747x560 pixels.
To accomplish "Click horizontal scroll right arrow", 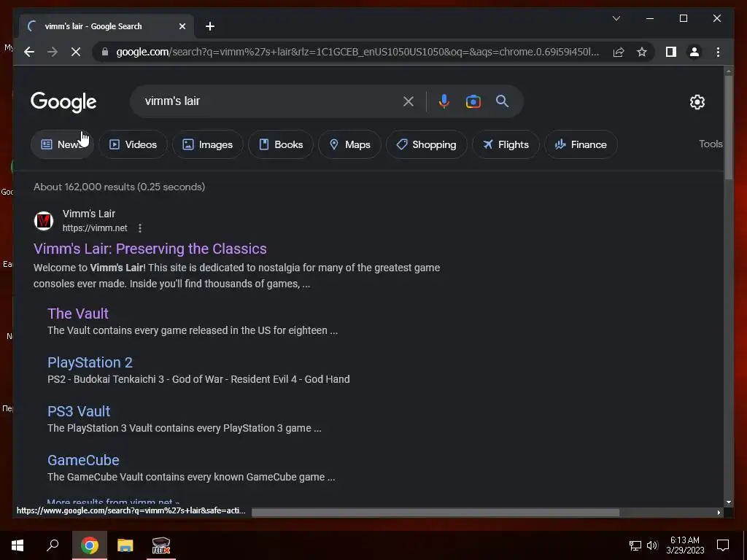I will pyautogui.click(x=719, y=513).
